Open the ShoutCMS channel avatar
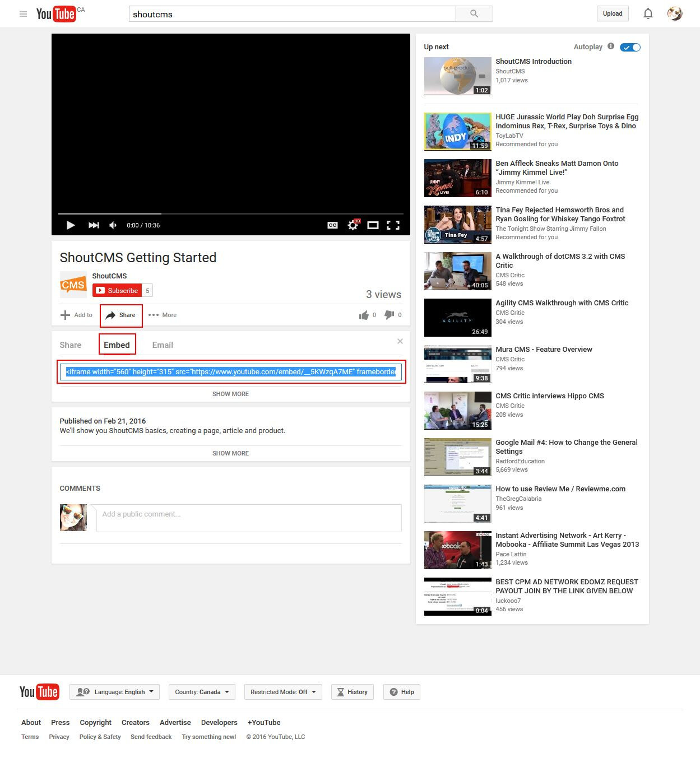The width and height of the screenshot is (700, 758). [x=73, y=285]
